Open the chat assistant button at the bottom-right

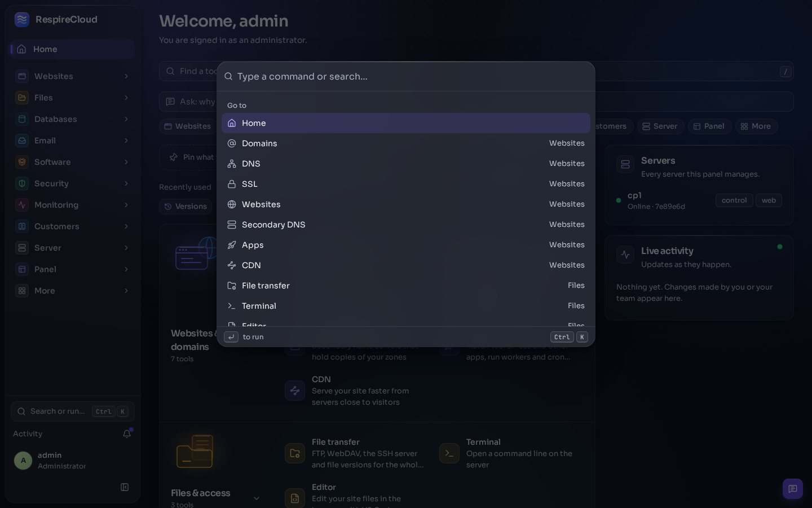[x=792, y=489]
